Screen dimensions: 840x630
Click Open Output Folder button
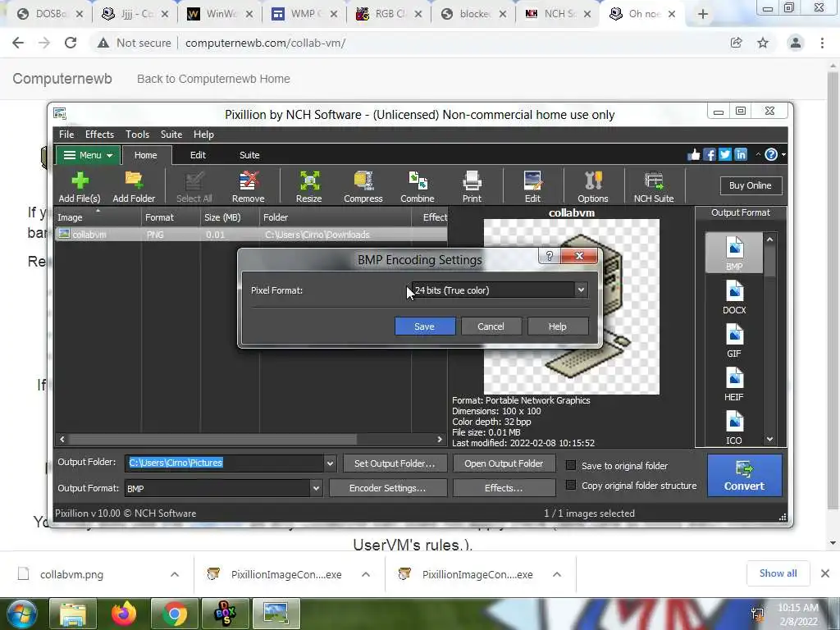504,463
